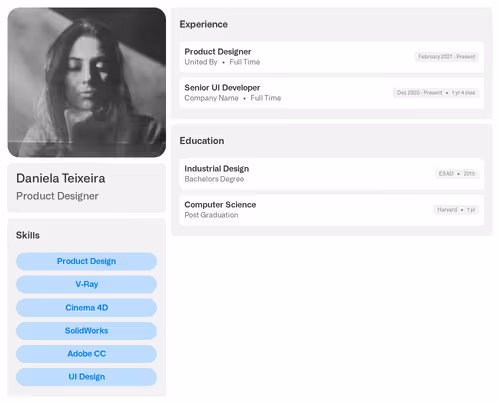
Task: Click Daniela Teixeira's profile photo
Action: tap(87, 82)
